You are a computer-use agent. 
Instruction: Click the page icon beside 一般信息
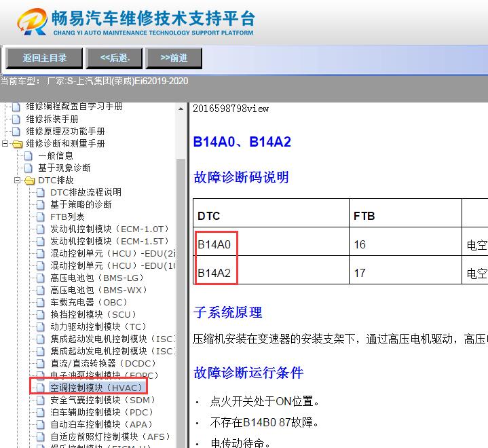tap(29, 156)
